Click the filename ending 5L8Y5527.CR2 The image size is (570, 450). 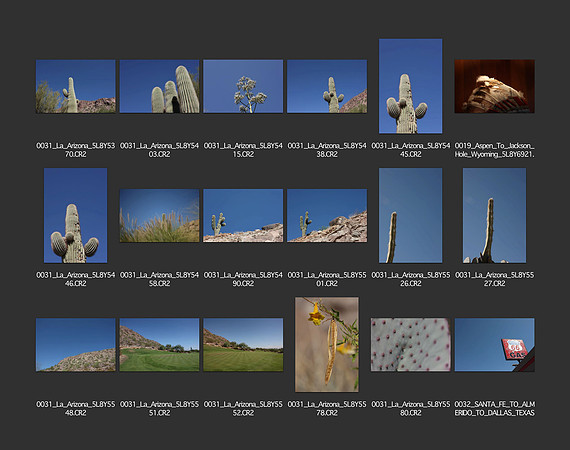(494, 279)
